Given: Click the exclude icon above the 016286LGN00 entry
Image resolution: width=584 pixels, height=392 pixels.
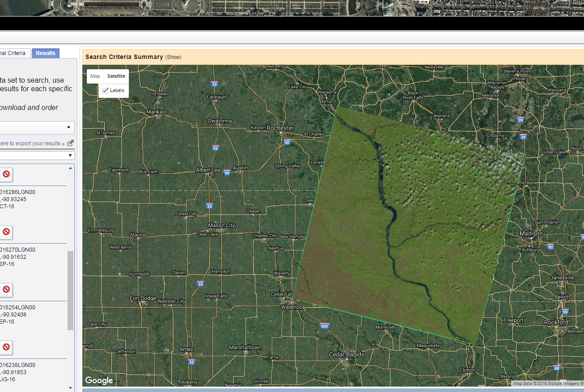Looking at the screenshot, I should tap(6, 174).
